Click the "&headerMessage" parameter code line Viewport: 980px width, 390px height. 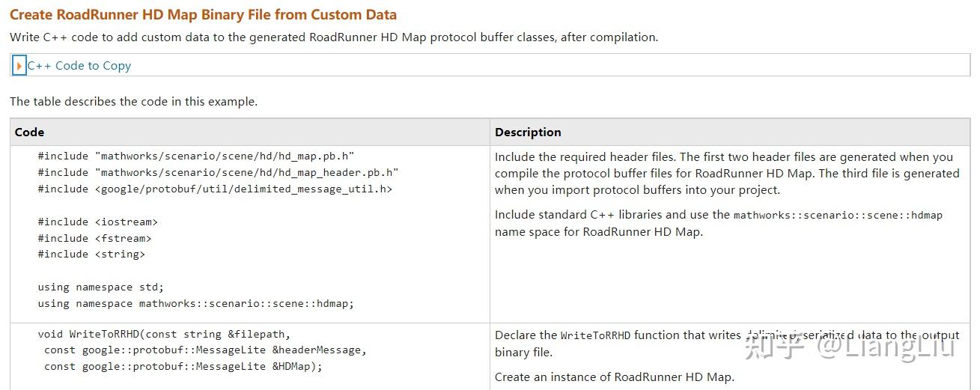205,350
